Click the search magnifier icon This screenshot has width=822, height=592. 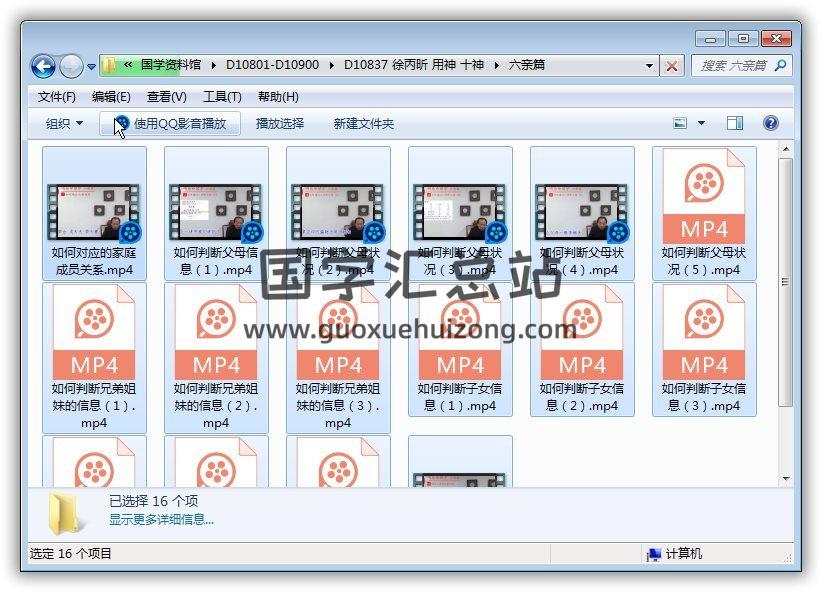780,66
